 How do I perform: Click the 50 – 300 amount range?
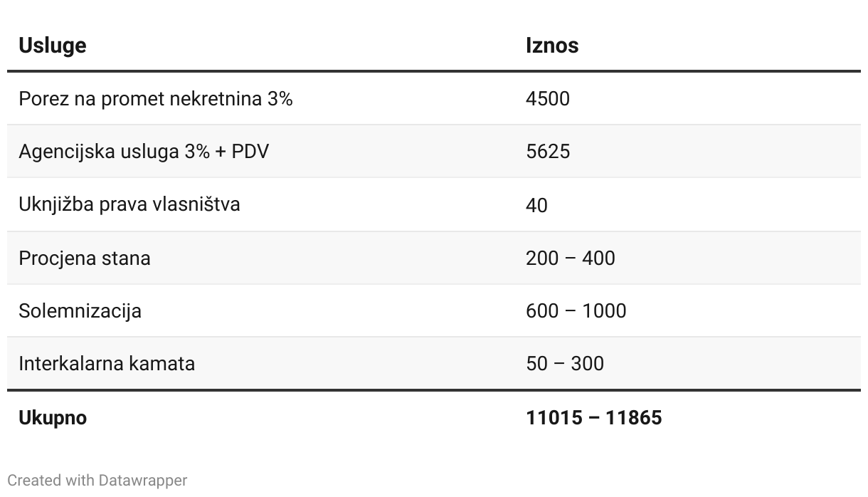point(565,363)
